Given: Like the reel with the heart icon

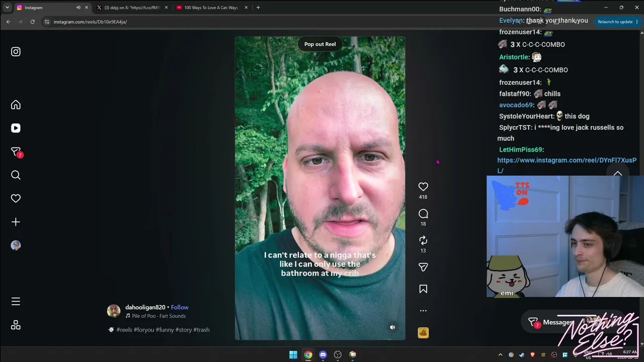Looking at the screenshot, I should click(423, 187).
